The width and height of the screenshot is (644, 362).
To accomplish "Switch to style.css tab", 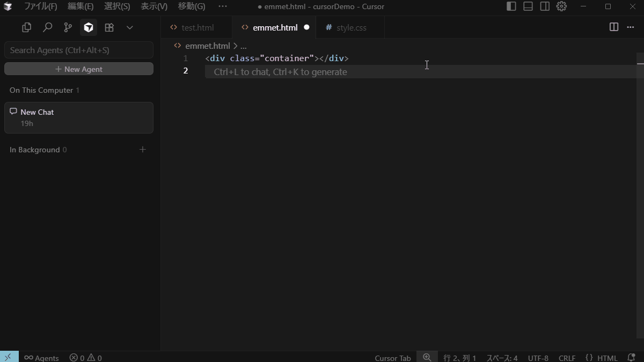I will 351,27.
